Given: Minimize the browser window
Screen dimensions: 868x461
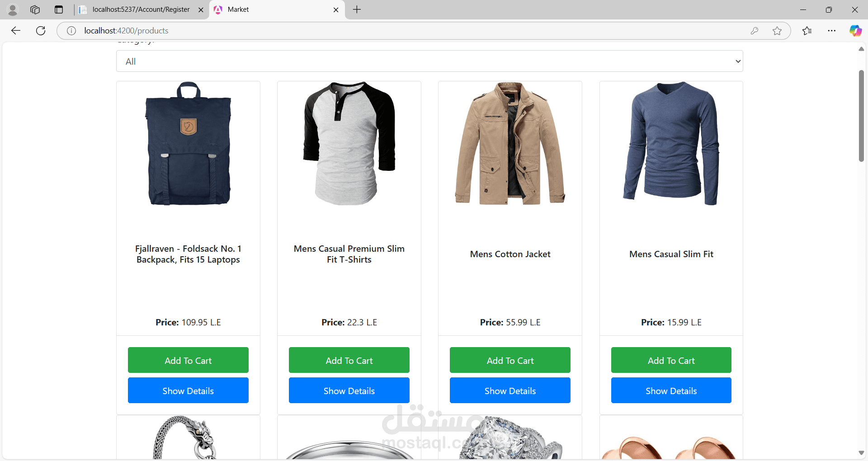Looking at the screenshot, I should pyautogui.click(x=803, y=9).
